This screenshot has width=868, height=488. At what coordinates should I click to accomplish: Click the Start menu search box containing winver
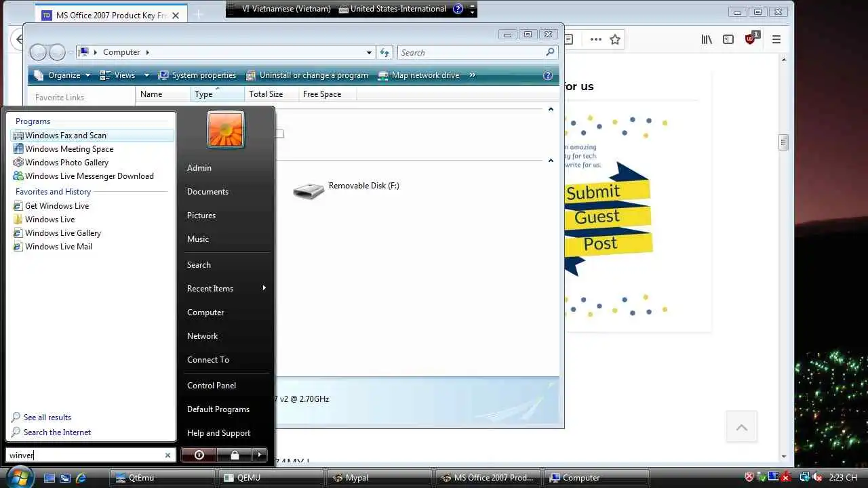[x=85, y=455]
